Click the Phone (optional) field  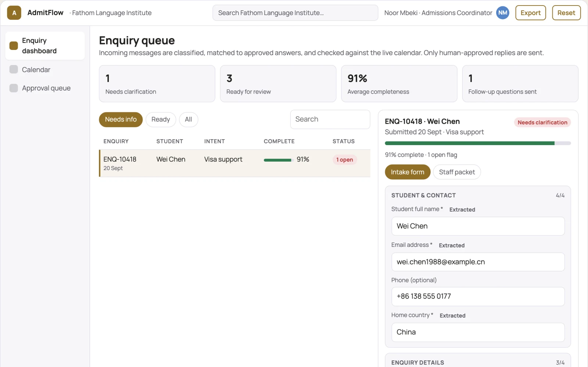(478, 296)
